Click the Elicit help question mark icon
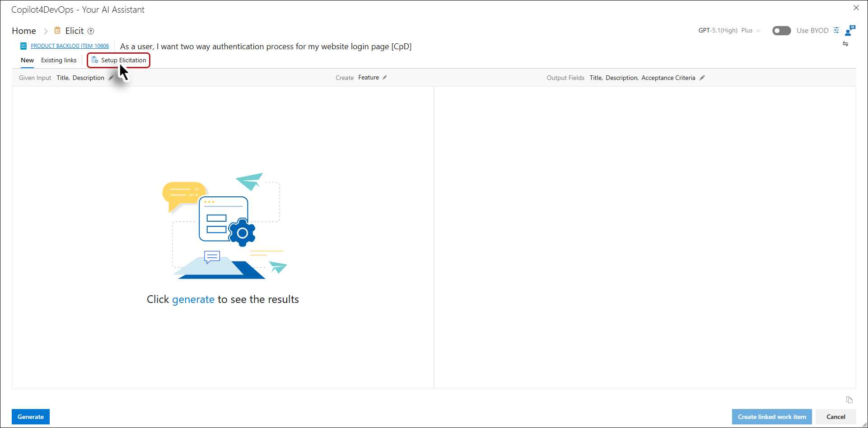 (91, 31)
